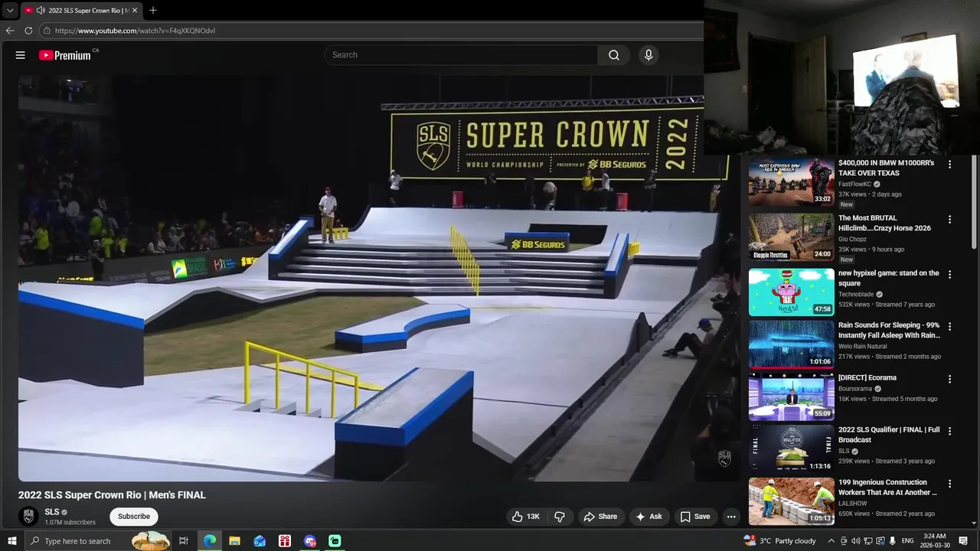Click the Windows taskbar search box
The width and height of the screenshot is (980, 551).
[98, 541]
